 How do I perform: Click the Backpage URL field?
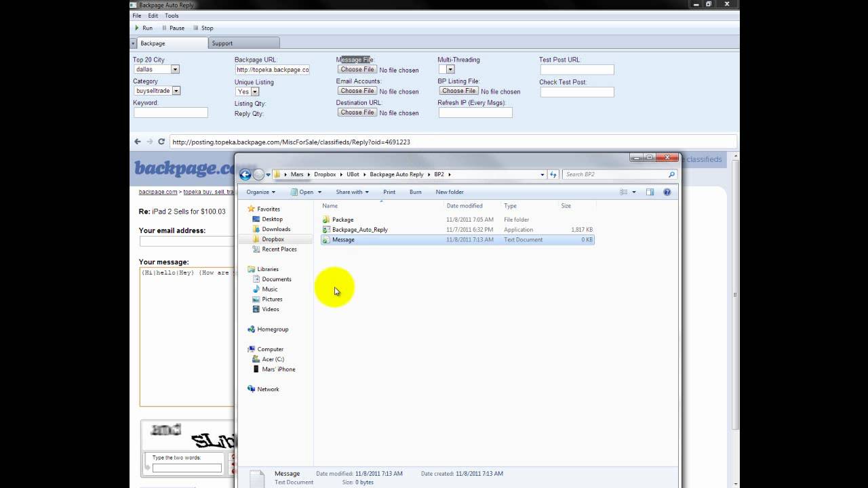[272, 70]
